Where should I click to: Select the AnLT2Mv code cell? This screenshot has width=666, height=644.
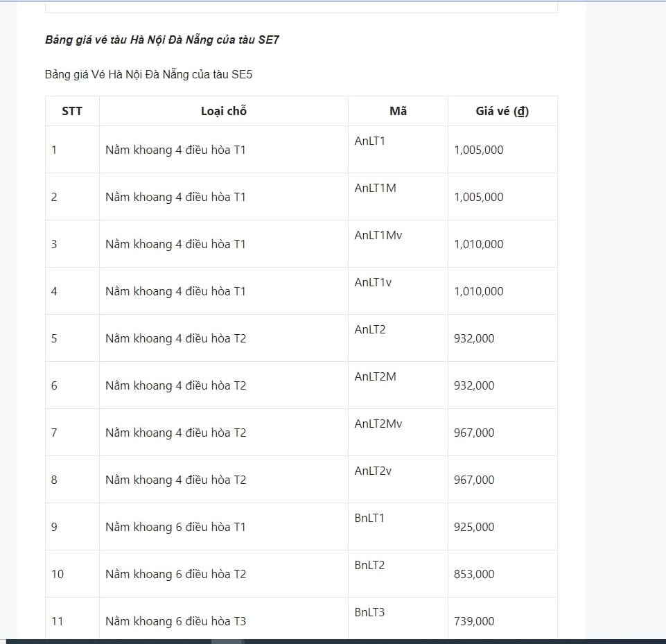[x=378, y=424]
